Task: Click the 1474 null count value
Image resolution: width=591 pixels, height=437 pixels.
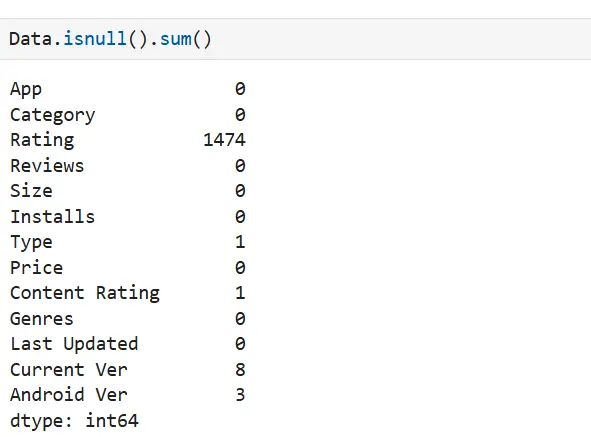Action: pyautogui.click(x=224, y=140)
